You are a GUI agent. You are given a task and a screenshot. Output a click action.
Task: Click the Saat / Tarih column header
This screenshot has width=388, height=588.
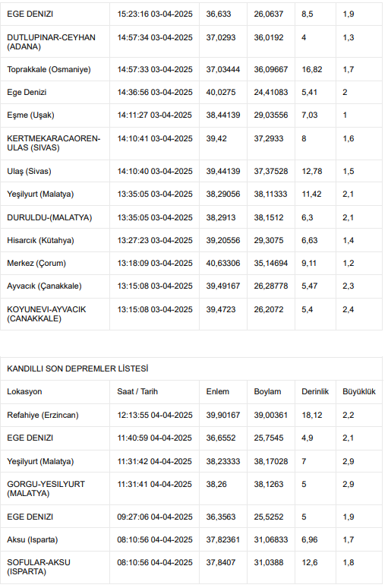[x=137, y=391]
